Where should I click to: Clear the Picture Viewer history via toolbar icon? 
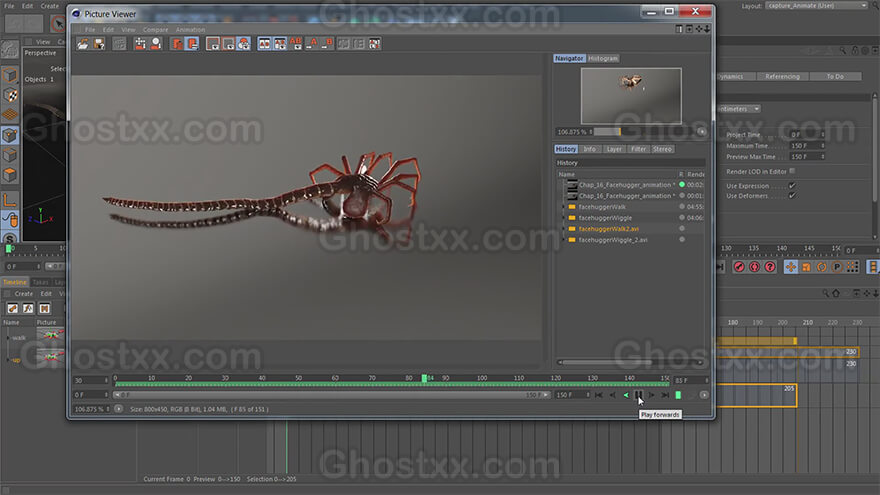140,44
